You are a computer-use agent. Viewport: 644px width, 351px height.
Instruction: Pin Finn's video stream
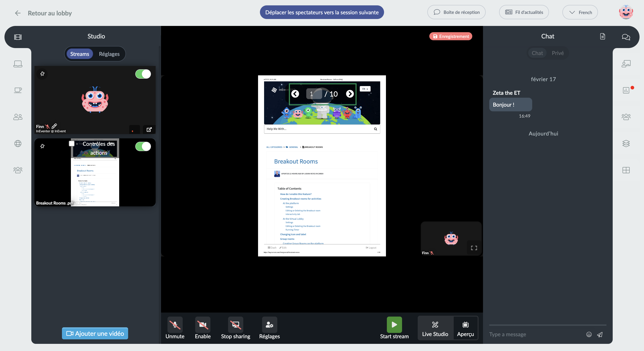click(42, 74)
